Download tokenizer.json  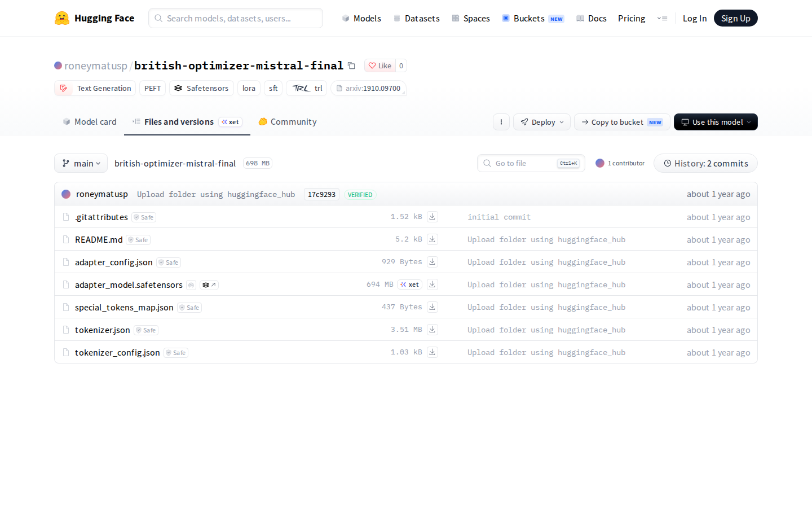coord(432,330)
